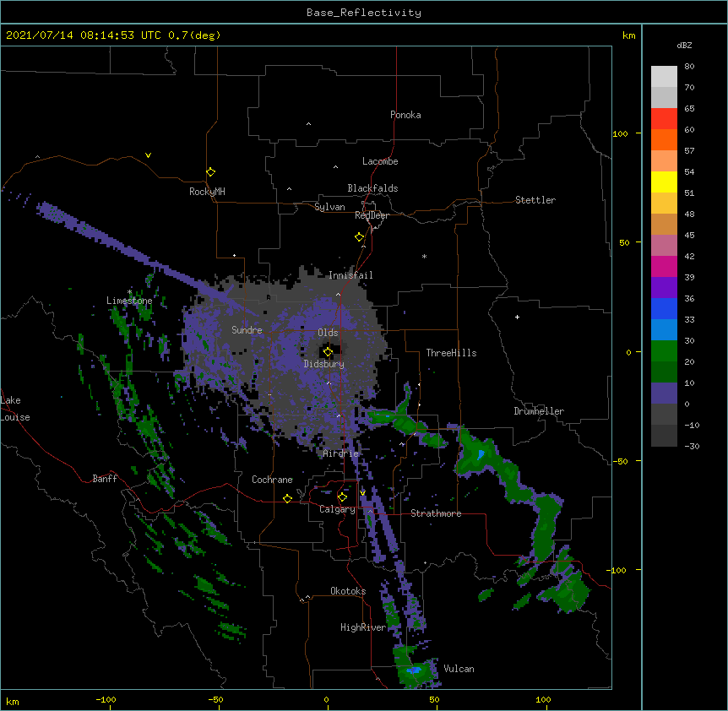Select the Calgary label
728x711 pixels.
(337, 509)
